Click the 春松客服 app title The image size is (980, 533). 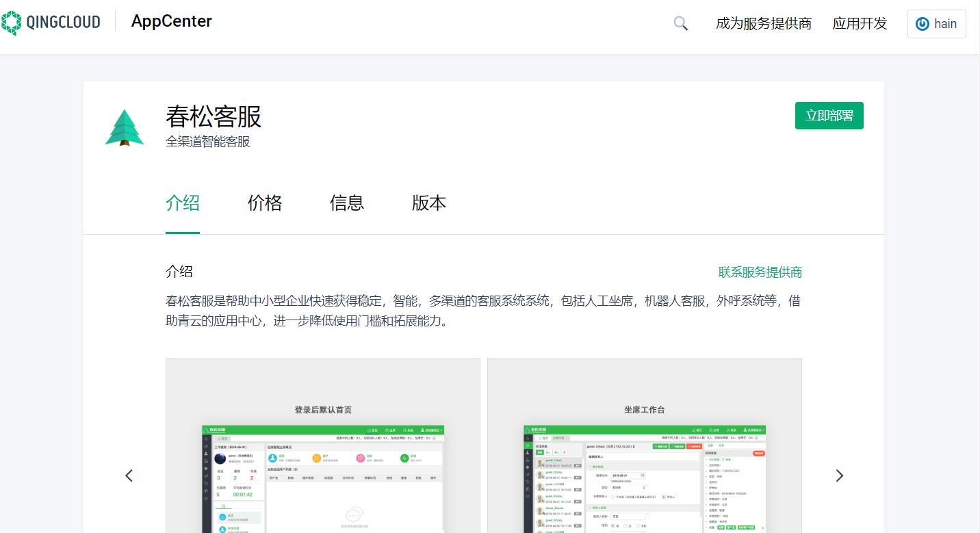point(214,117)
